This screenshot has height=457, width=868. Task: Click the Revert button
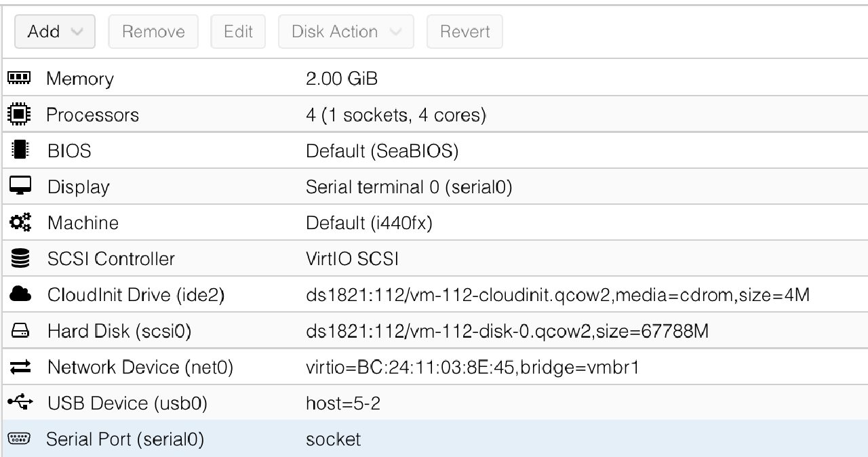click(x=465, y=32)
